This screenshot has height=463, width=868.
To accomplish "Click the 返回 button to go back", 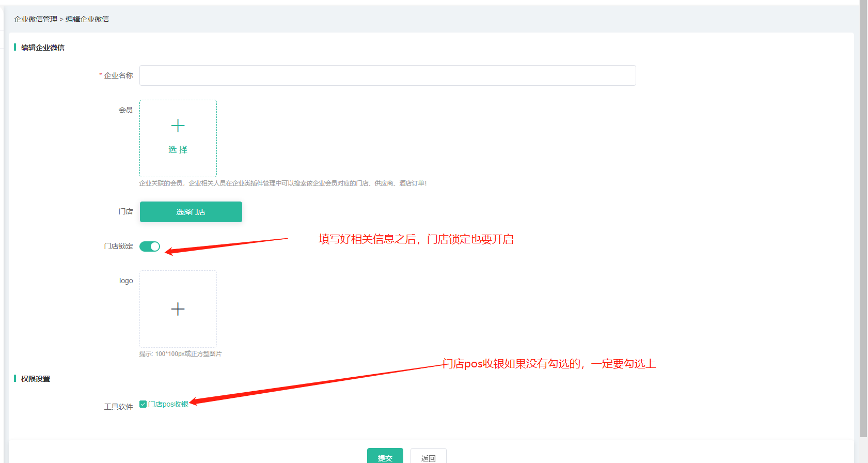I will 428,457.
